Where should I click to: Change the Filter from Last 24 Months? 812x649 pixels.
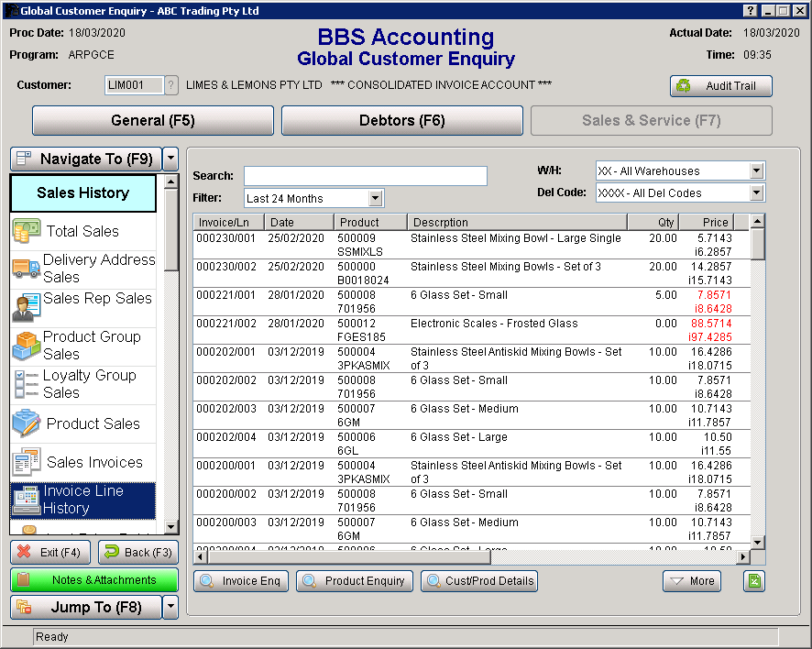[378, 198]
